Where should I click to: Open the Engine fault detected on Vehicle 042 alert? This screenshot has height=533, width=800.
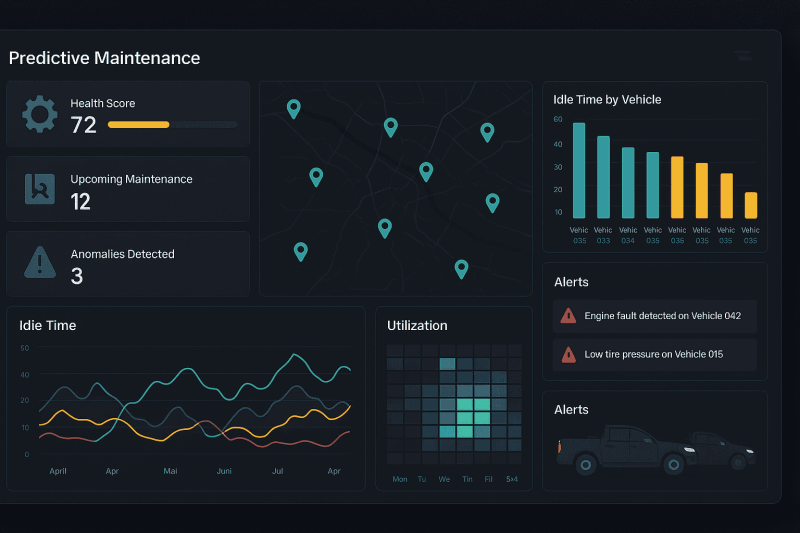(x=655, y=316)
